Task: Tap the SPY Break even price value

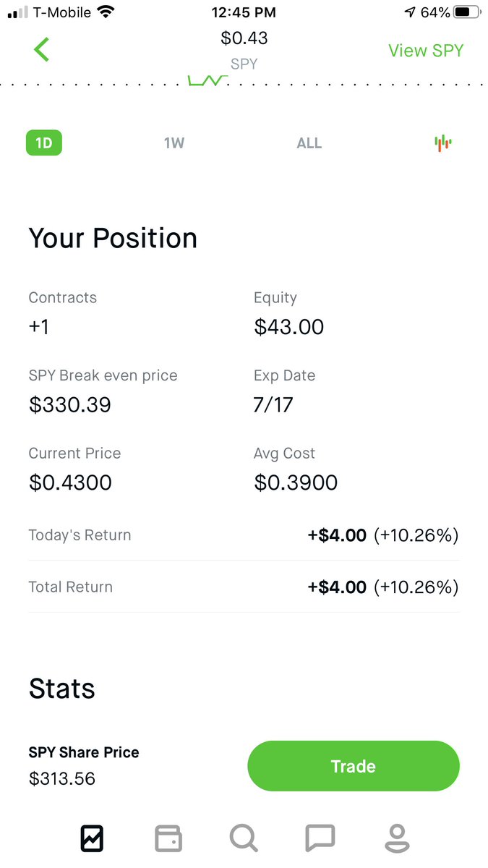Action: (70, 404)
